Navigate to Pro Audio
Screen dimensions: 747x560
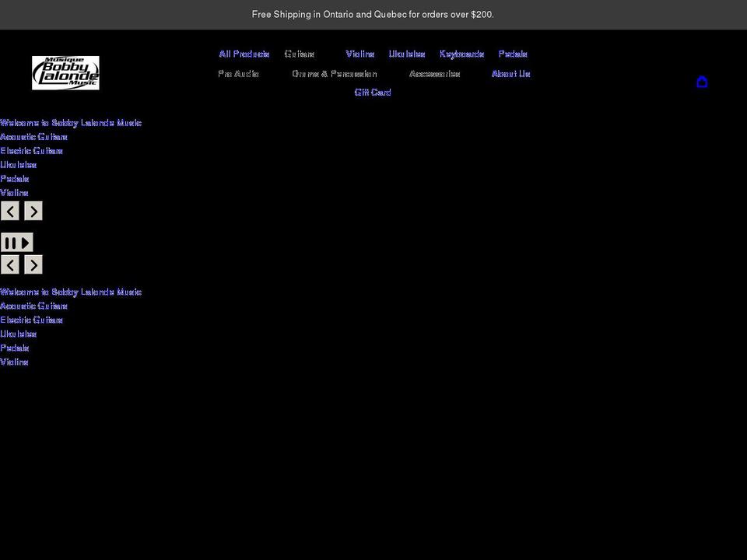[x=239, y=73]
